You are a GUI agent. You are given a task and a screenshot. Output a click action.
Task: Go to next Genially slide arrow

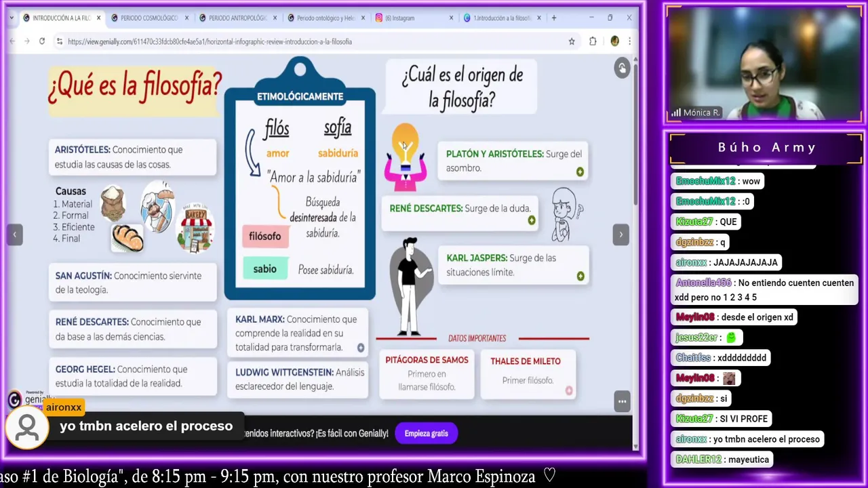point(620,235)
